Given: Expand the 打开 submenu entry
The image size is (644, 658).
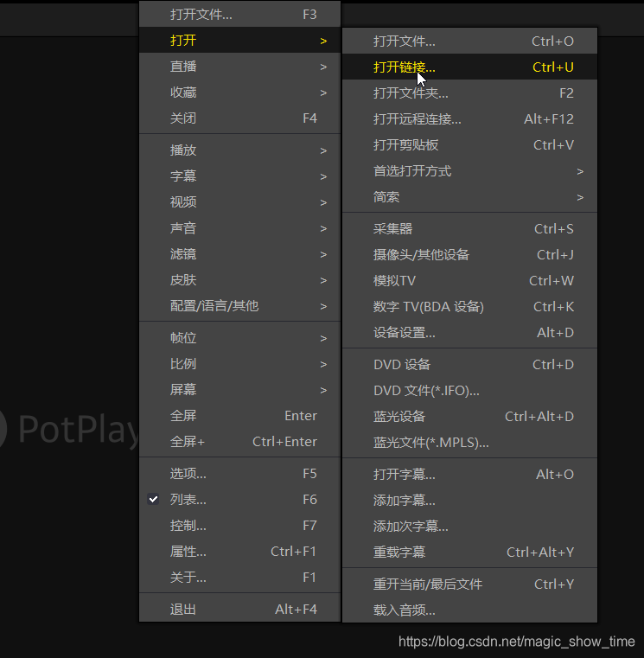Looking at the screenshot, I should click(239, 41).
